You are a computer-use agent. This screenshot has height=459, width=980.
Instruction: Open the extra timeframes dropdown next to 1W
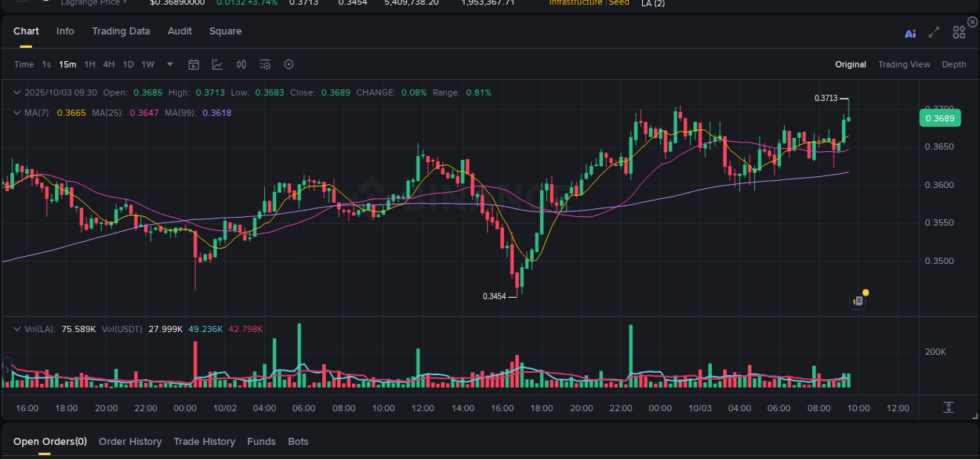click(169, 64)
